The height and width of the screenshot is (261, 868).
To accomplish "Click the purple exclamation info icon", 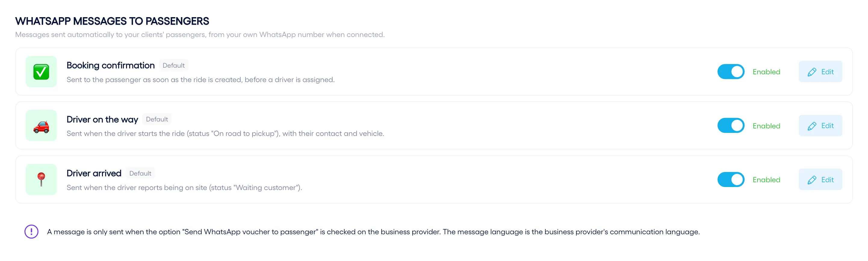I will click(31, 232).
